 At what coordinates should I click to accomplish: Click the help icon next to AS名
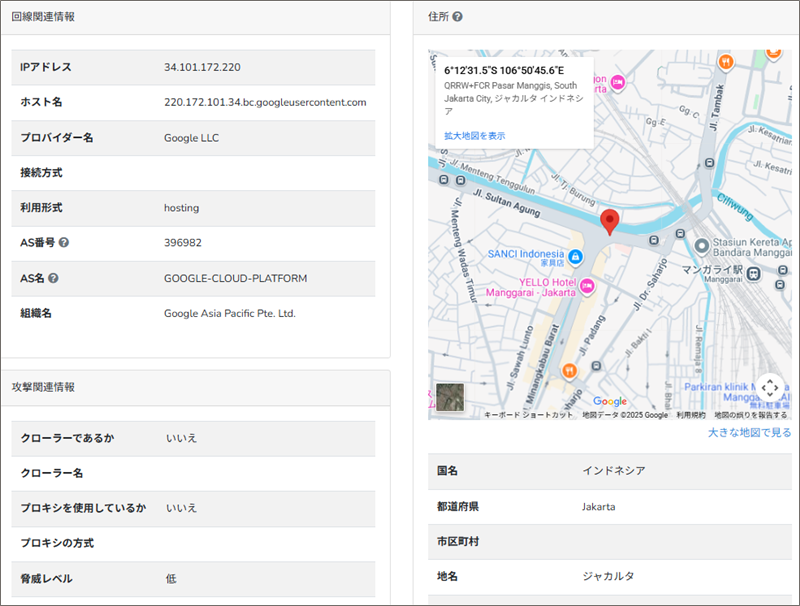point(53,278)
